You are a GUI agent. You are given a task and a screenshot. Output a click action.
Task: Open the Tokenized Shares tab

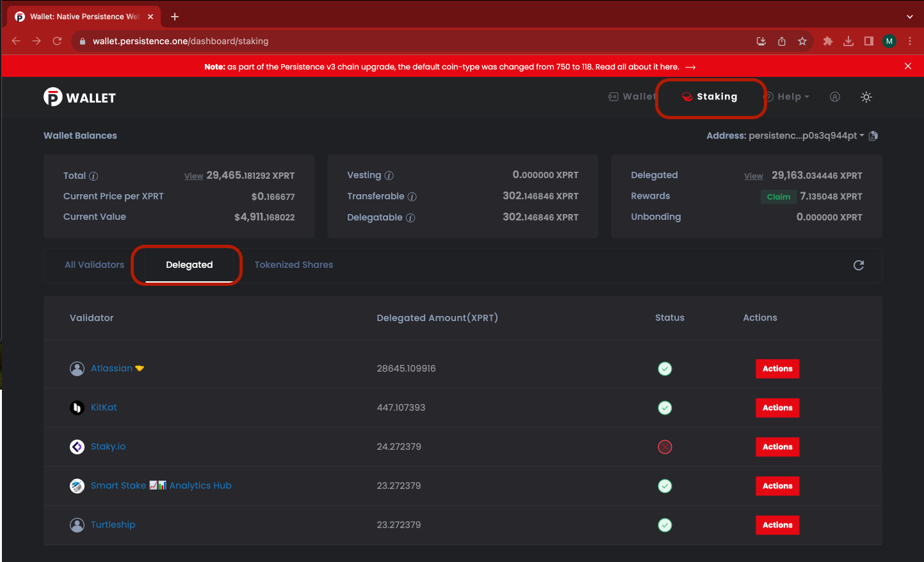point(294,265)
